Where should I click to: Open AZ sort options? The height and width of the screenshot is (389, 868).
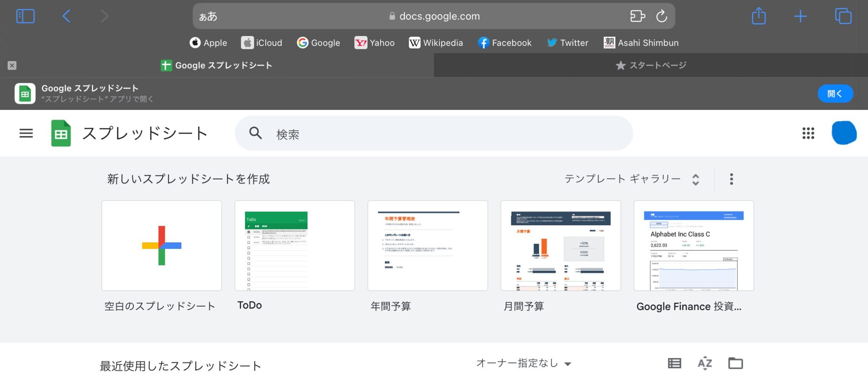[705, 364]
